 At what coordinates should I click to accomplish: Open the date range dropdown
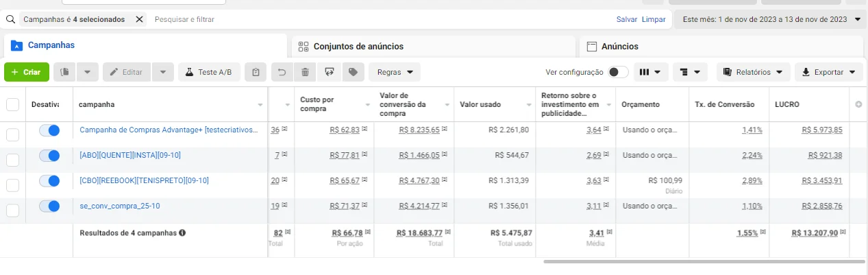(x=771, y=19)
